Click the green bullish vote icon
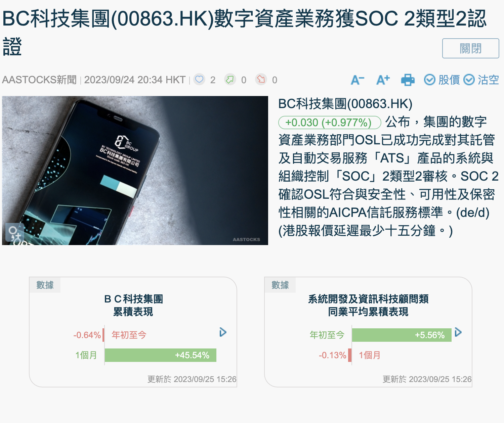504x423 pixels. point(230,80)
